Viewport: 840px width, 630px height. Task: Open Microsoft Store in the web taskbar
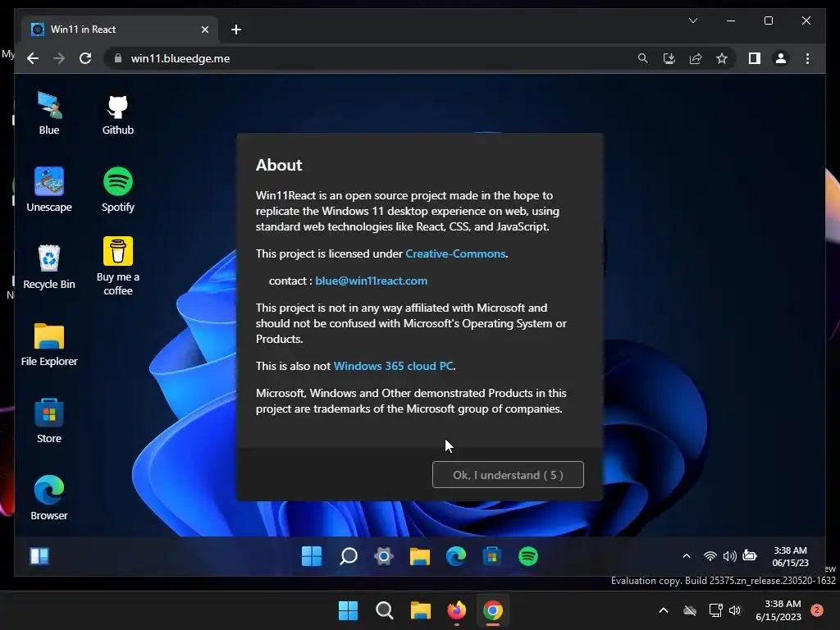[x=492, y=556]
